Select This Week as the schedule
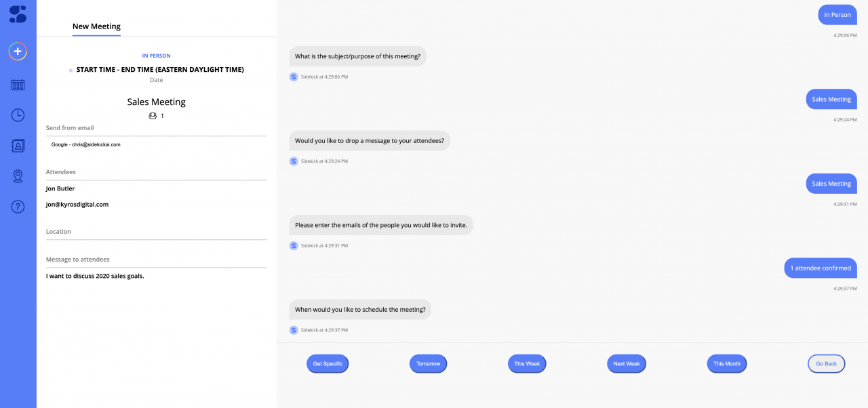 point(527,363)
